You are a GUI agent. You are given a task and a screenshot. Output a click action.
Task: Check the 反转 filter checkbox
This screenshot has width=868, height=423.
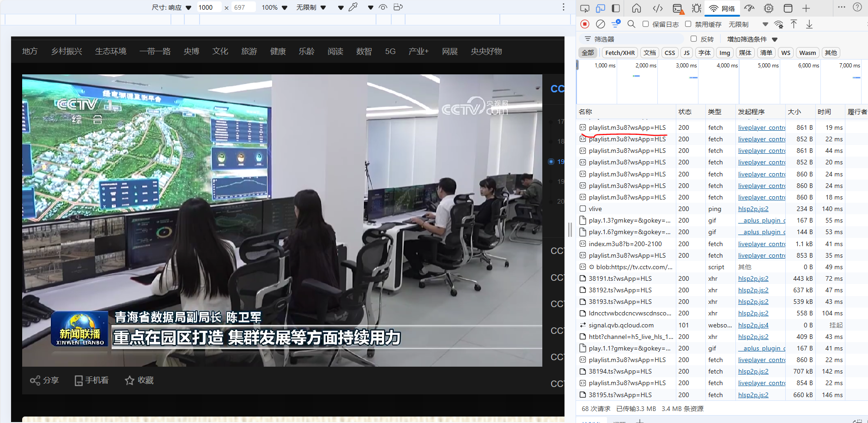click(693, 39)
